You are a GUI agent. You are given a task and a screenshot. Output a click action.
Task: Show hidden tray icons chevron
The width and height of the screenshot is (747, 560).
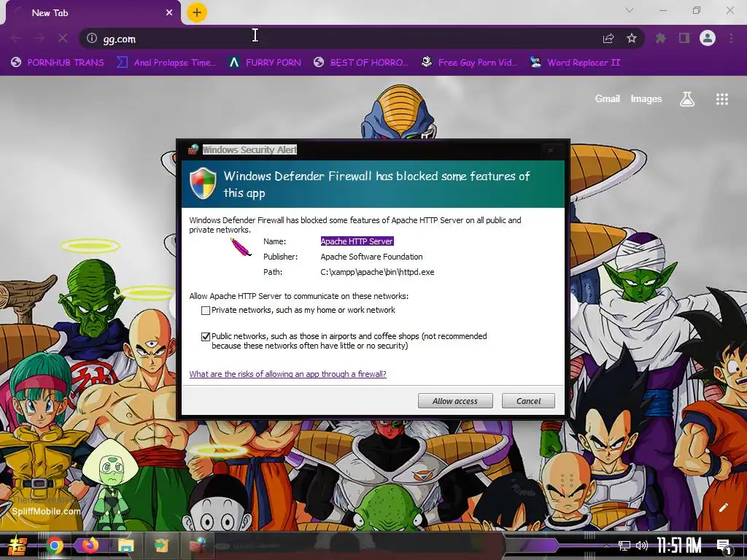pyautogui.click(x=606, y=545)
